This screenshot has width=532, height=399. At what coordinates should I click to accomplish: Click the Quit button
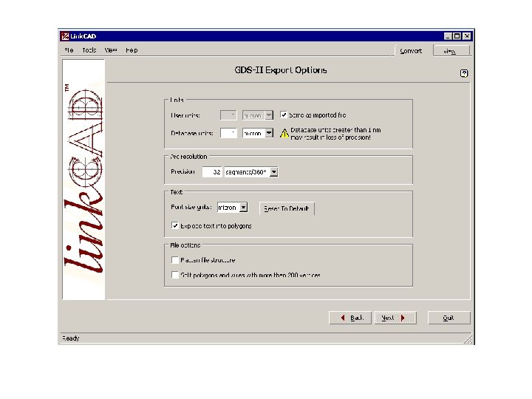pyautogui.click(x=449, y=318)
